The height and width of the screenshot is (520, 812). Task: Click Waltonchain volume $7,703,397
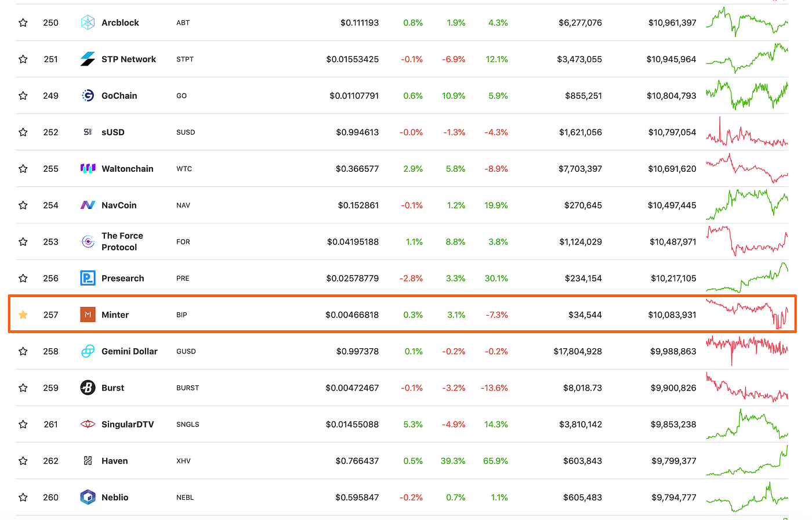[580, 169]
